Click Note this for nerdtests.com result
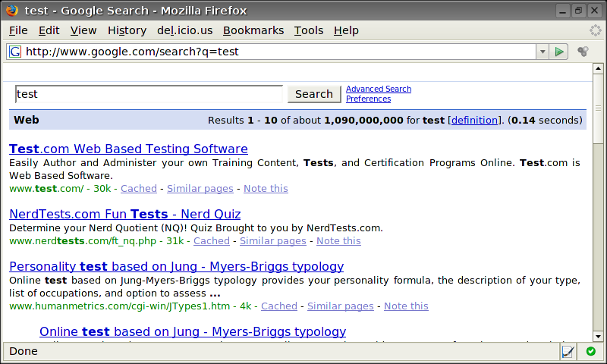 [338, 240]
